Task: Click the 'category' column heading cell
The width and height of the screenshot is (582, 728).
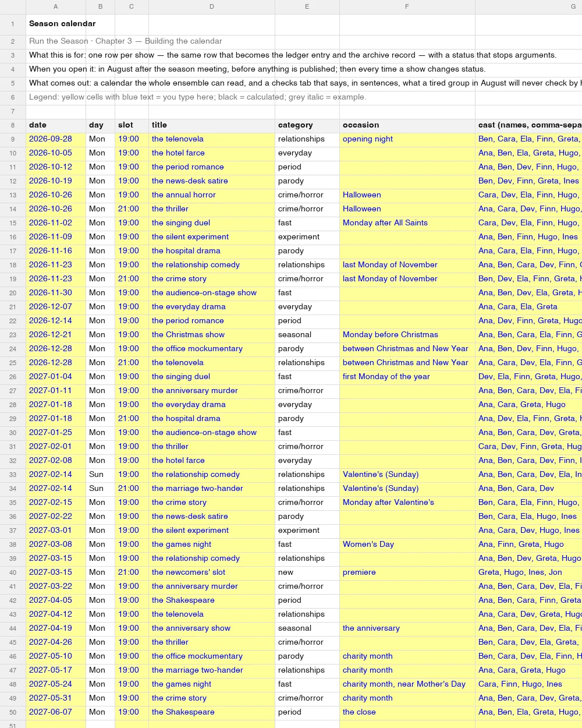Action: coord(307,125)
